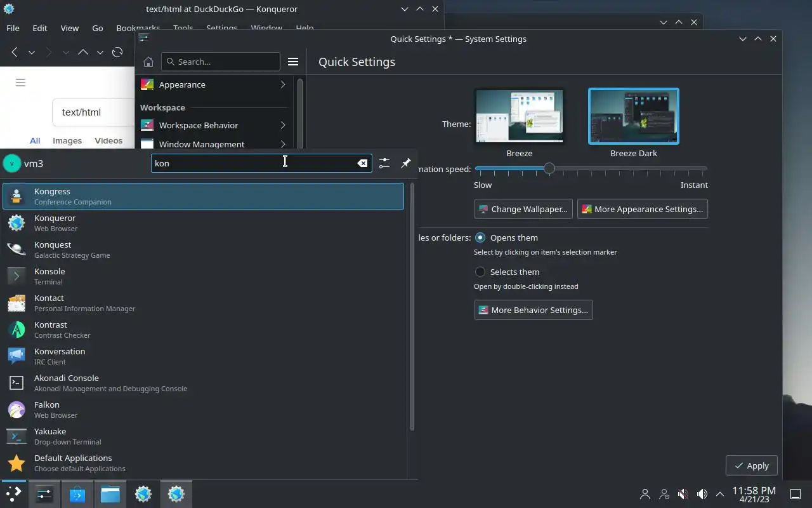Pin the application launcher open

406,163
